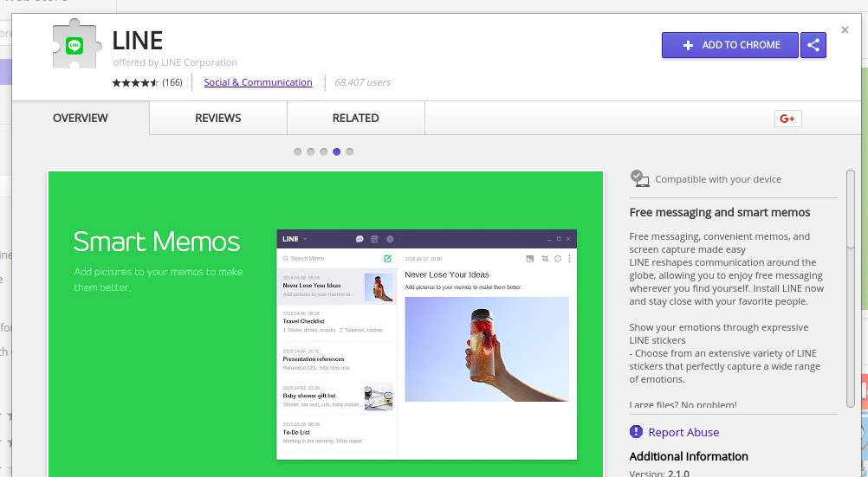The width and height of the screenshot is (868, 477).
Task: Click the 'Additional Information' heading
Action: click(x=689, y=456)
